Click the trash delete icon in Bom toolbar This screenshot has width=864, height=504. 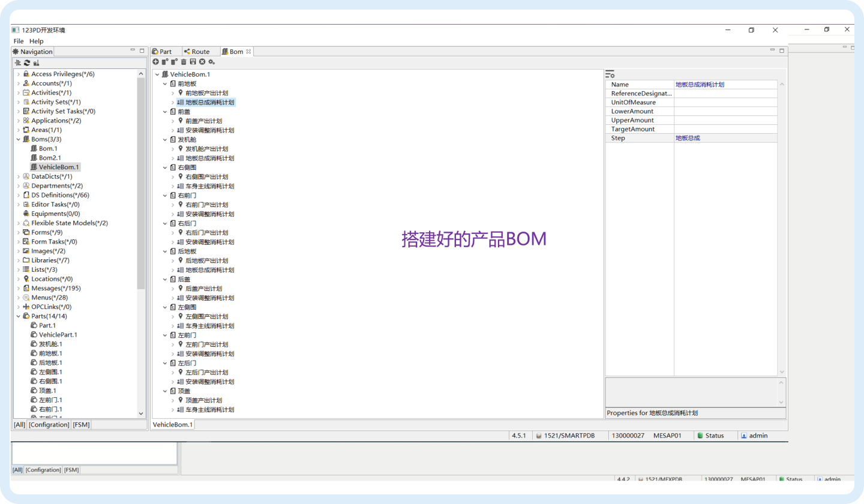tap(184, 62)
